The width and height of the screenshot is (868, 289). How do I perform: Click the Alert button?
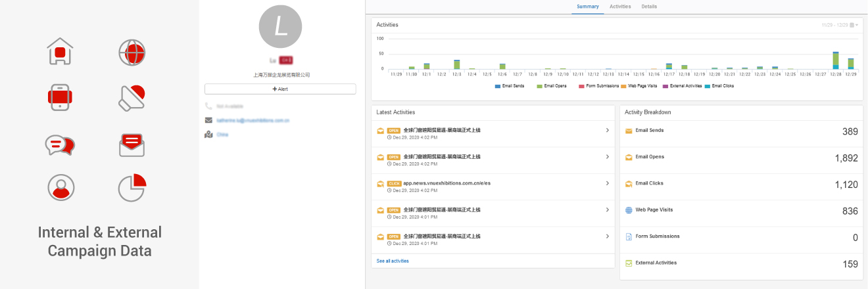point(280,89)
